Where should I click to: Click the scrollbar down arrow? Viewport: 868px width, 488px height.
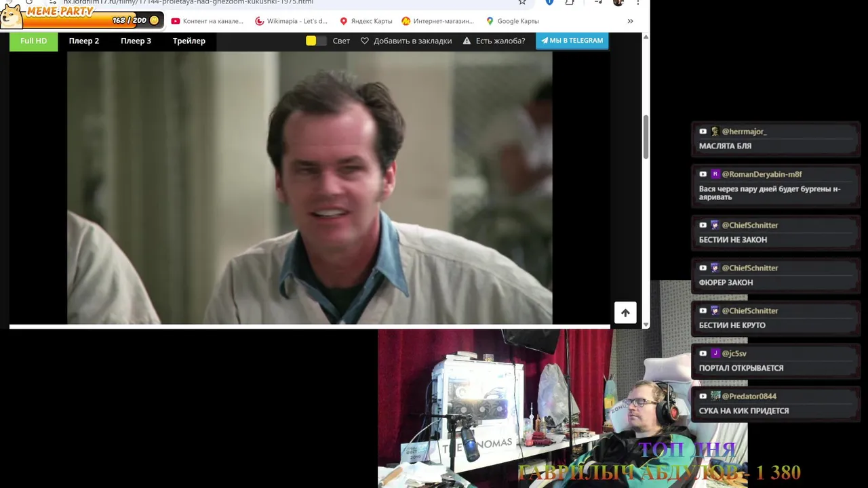click(x=646, y=325)
